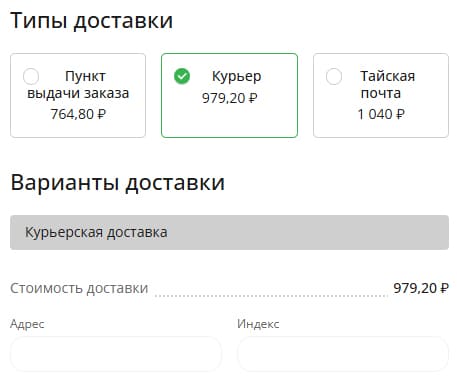
Task: Select the Тайская почта radio circle
Action: pyautogui.click(x=334, y=76)
